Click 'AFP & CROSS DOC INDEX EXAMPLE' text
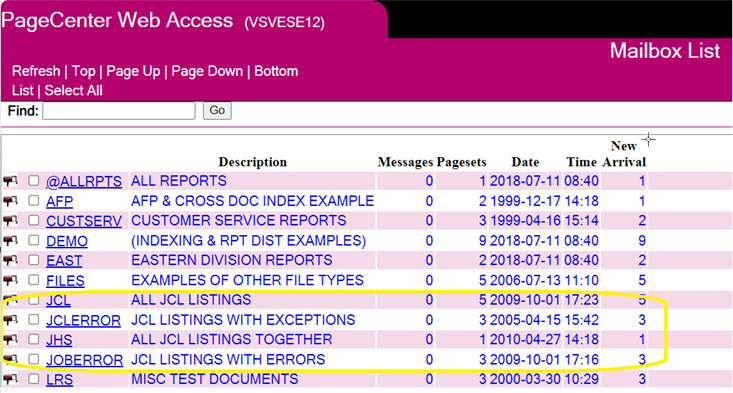 tap(252, 201)
